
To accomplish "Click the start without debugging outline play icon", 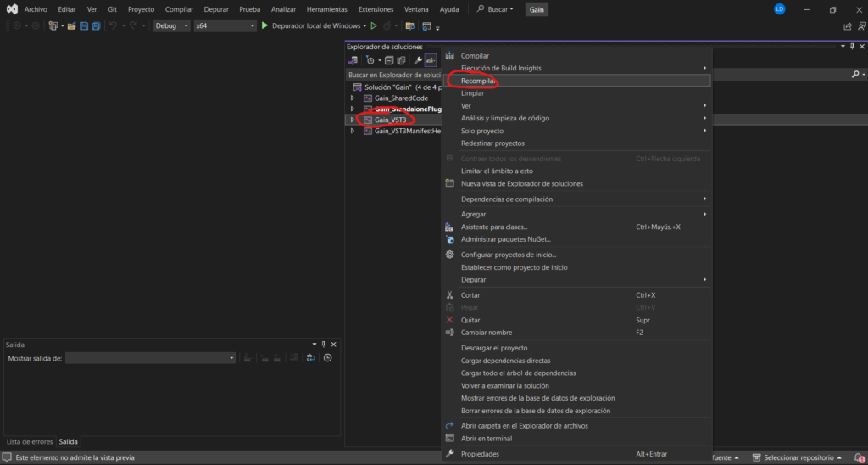I will (x=374, y=25).
